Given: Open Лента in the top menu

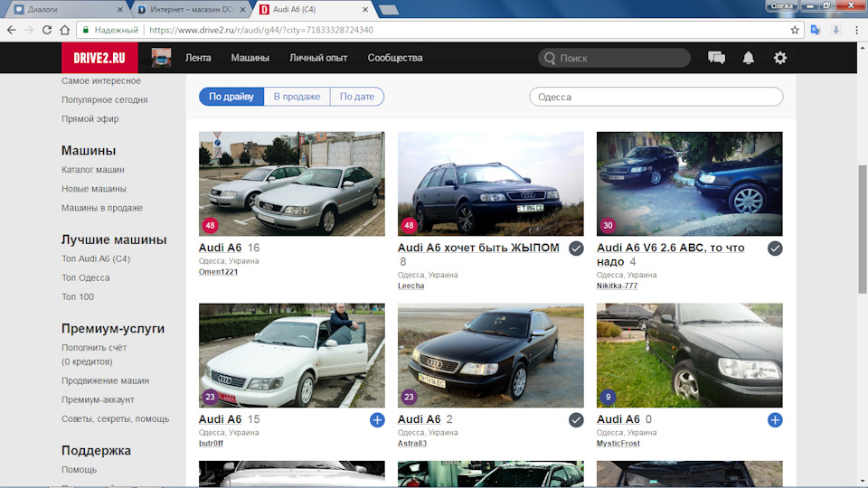Looking at the screenshot, I should click(198, 58).
